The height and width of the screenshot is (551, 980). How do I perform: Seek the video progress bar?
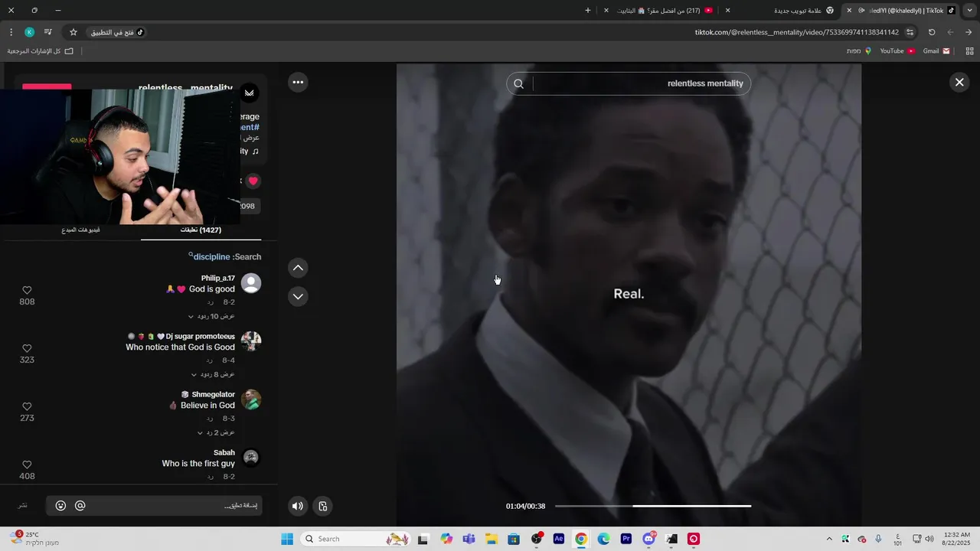(653, 506)
